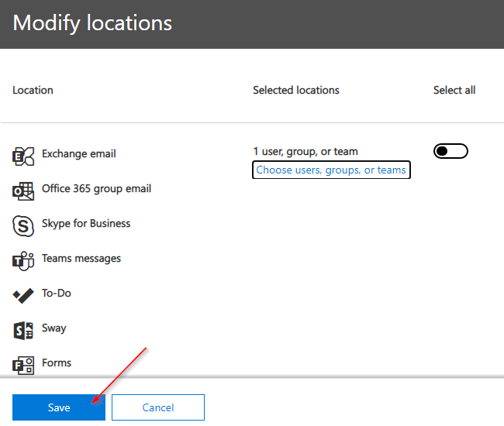Save the modified locations

pyautogui.click(x=59, y=407)
